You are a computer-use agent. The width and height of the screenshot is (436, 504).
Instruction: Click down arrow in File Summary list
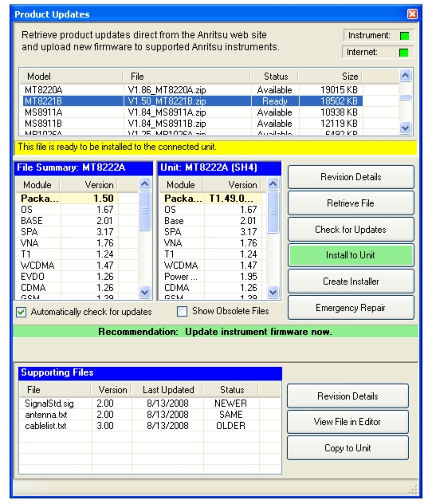tap(145, 292)
